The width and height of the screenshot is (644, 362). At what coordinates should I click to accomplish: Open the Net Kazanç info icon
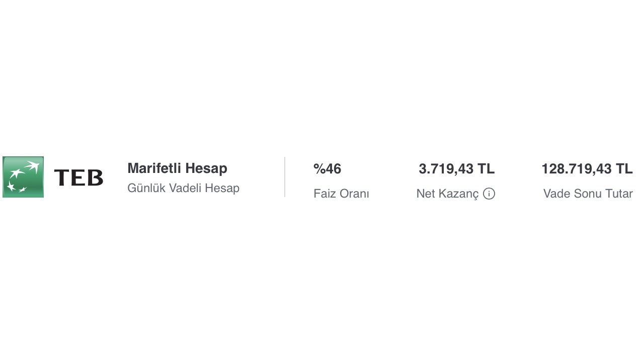click(489, 194)
